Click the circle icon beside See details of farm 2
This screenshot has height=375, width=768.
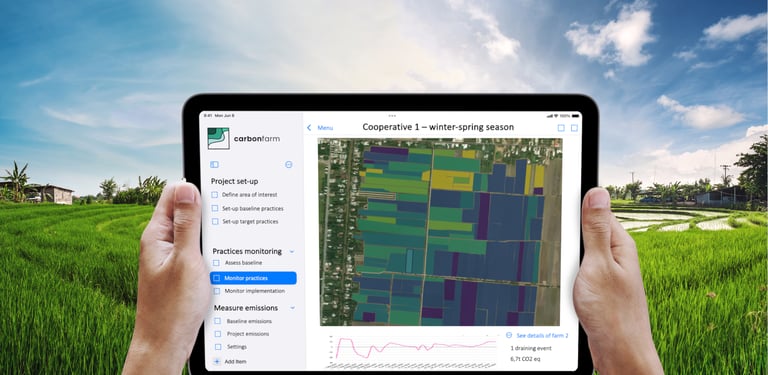pos(509,335)
